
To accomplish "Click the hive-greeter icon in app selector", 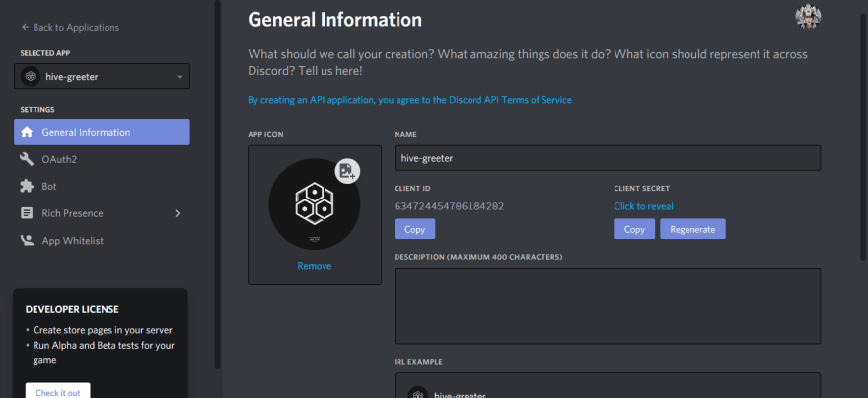I will point(31,76).
